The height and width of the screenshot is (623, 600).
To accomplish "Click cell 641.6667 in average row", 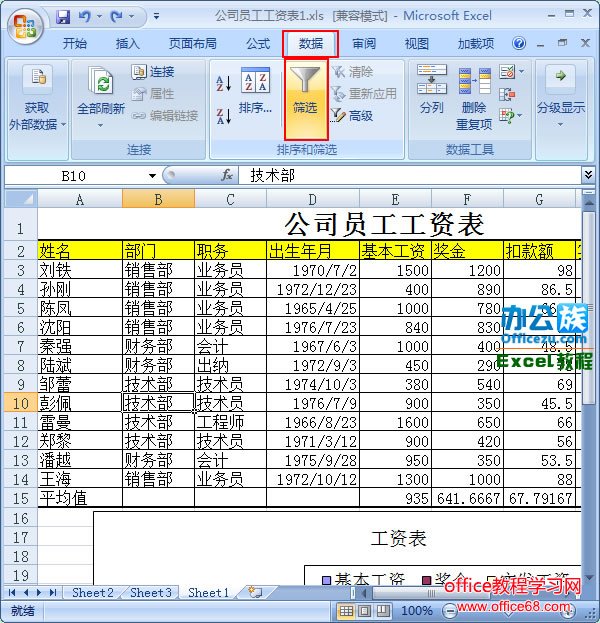I will (468, 498).
